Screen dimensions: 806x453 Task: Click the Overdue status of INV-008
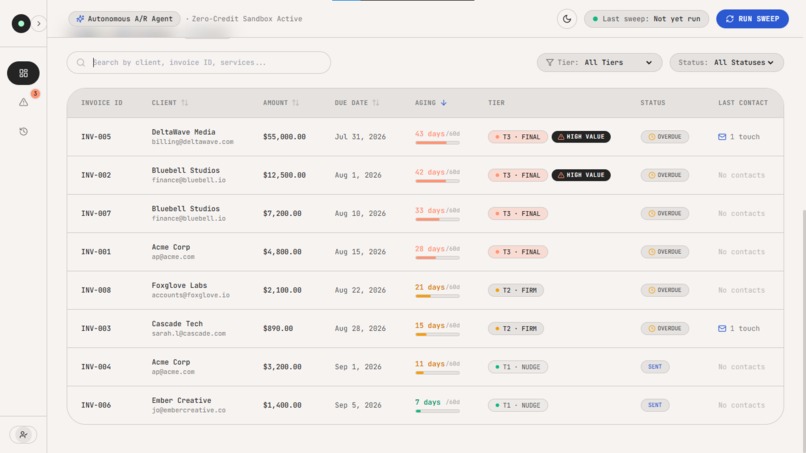[x=665, y=290]
